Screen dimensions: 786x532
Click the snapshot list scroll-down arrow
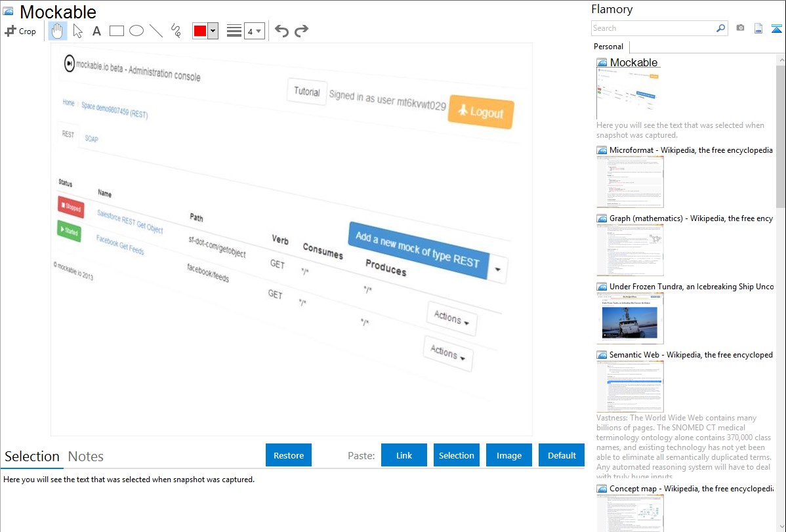tap(781, 527)
